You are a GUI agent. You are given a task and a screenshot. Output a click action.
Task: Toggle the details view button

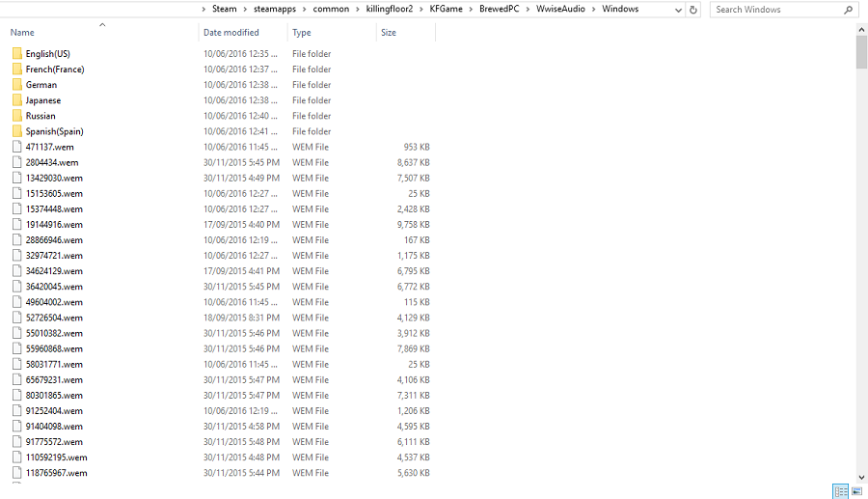click(840, 491)
